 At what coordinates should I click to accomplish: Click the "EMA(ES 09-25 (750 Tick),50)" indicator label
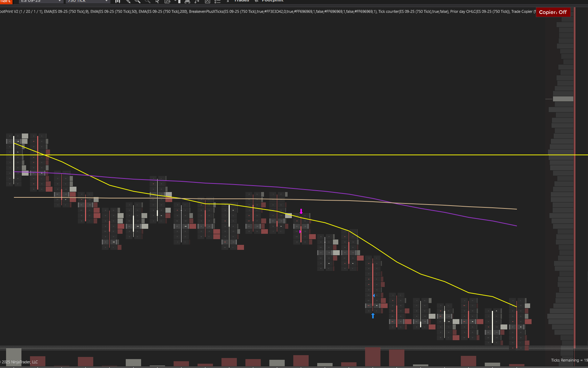(x=114, y=11)
